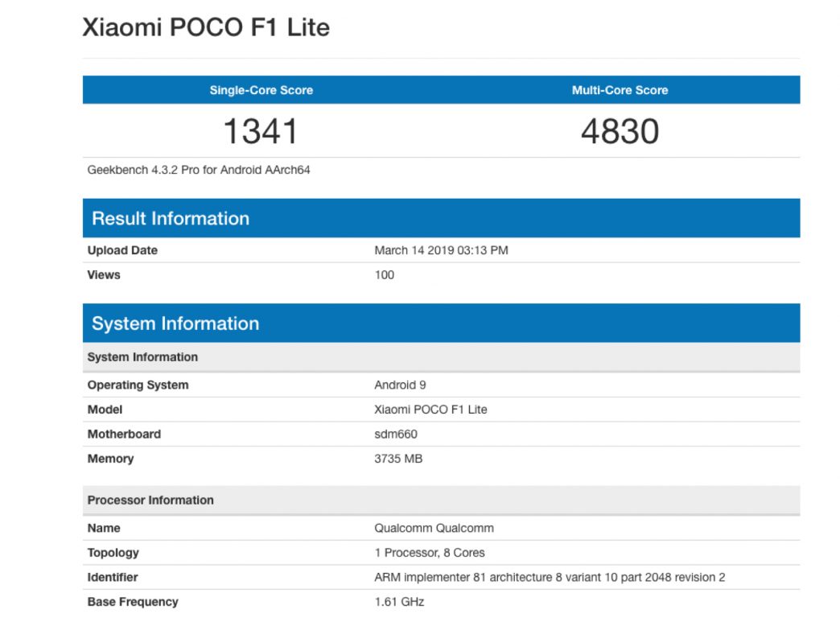The height and width of the screenshot is (630, 840).
Task: Select the Multi-Core Score column header
Action: tap(620, 90)
